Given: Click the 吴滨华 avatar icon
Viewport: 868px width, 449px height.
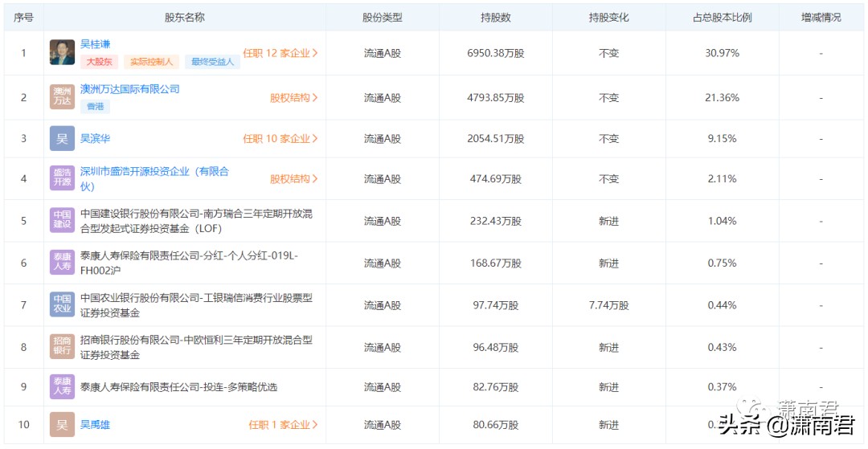Looking at the screenshot, I should pyautogui.click(x=62, y=138).
